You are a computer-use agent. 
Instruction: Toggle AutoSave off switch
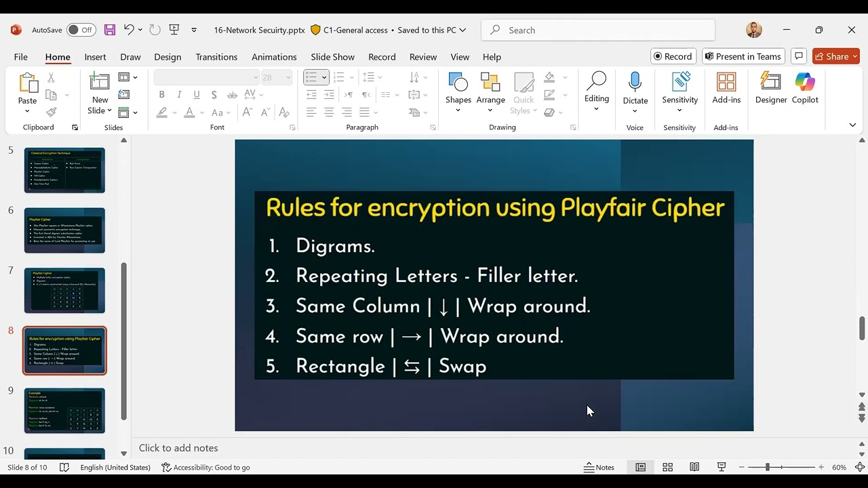[x=81, y=30]
